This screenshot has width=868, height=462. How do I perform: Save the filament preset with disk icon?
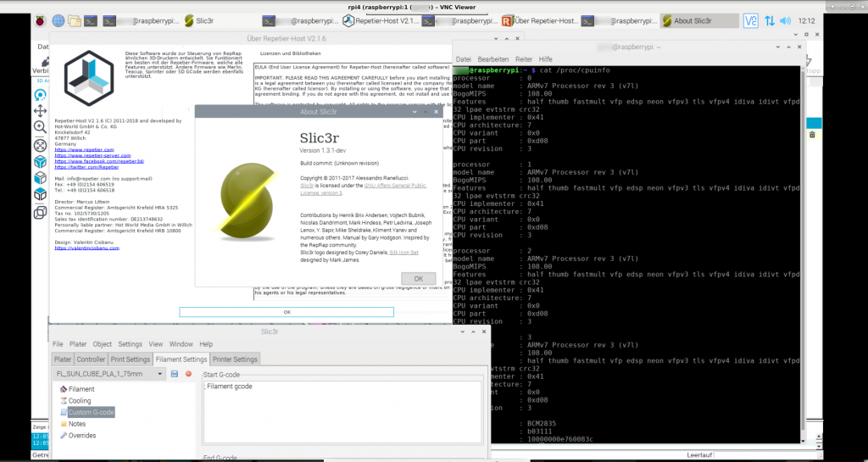click(x=175, y=374)
